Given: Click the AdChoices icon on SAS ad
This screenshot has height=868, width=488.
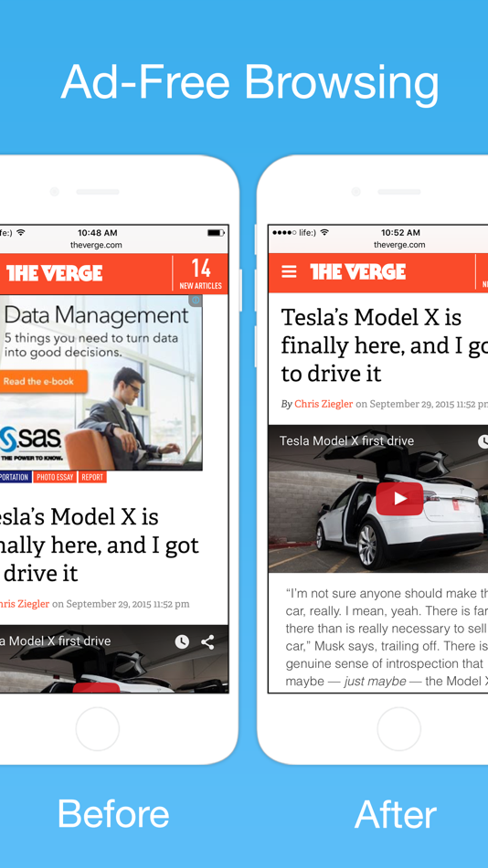Looking at the screenshot, I should coord(196,300).
